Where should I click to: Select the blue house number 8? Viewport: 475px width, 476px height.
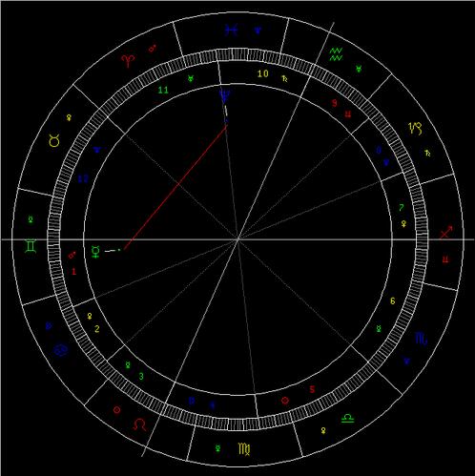click(x=379, y=150)
